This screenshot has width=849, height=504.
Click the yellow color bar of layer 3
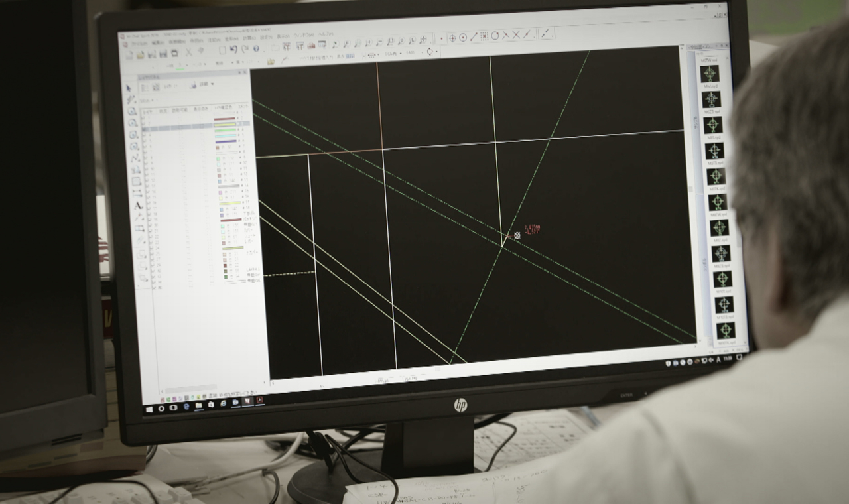pyautogui.click(x=225, y=125)
